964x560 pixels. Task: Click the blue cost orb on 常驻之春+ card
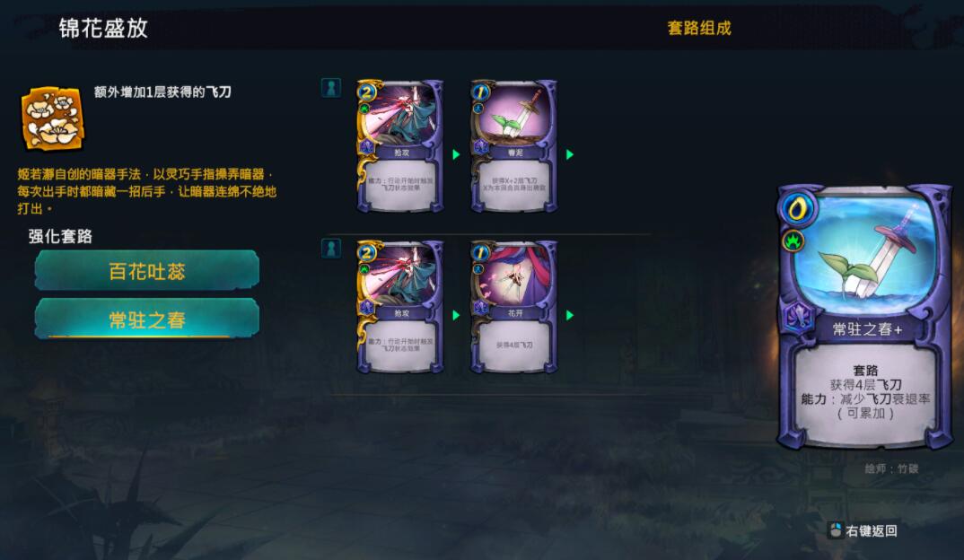coord(798,210)
